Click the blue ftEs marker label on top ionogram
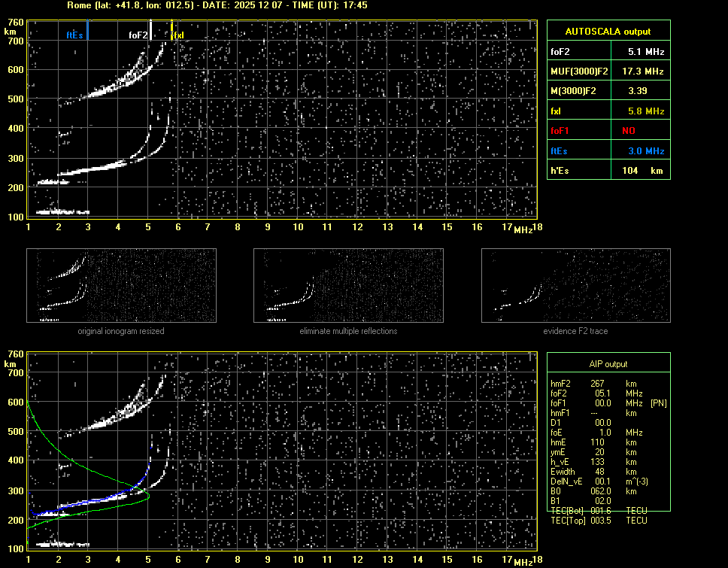Image resolution: width=728 pixels, height=568 pixels. click(x=74, y=35)
